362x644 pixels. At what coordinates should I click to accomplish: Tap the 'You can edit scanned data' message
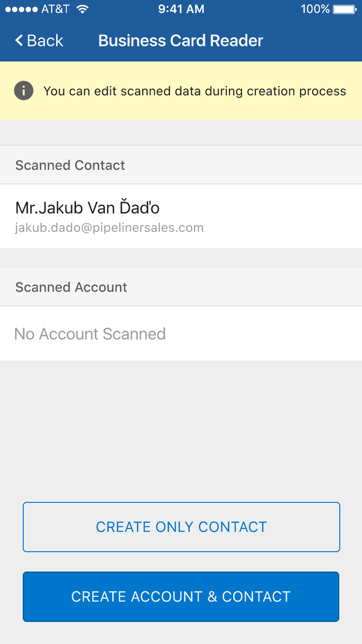[195, 91]
